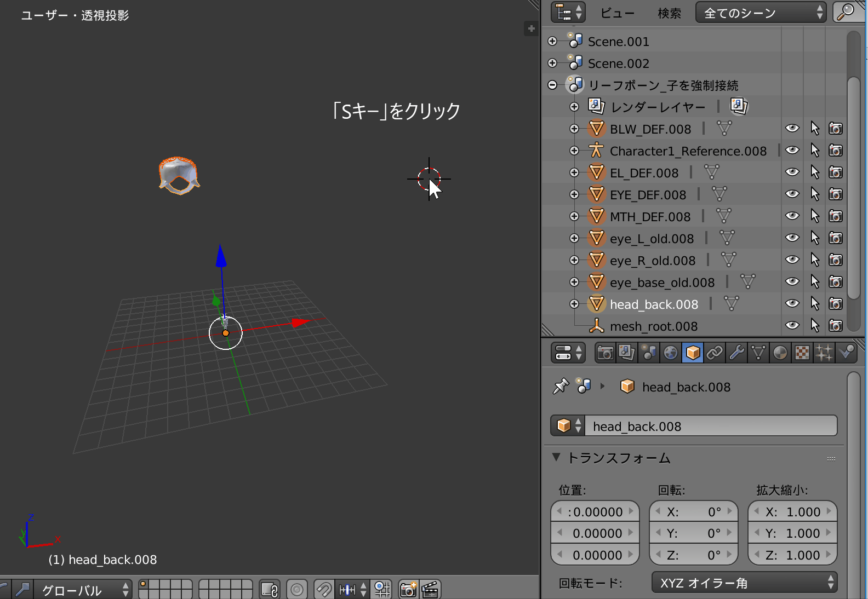868x599 pixels.
Task: Open the Physics properties tab
Action: [x=847, y=353]
